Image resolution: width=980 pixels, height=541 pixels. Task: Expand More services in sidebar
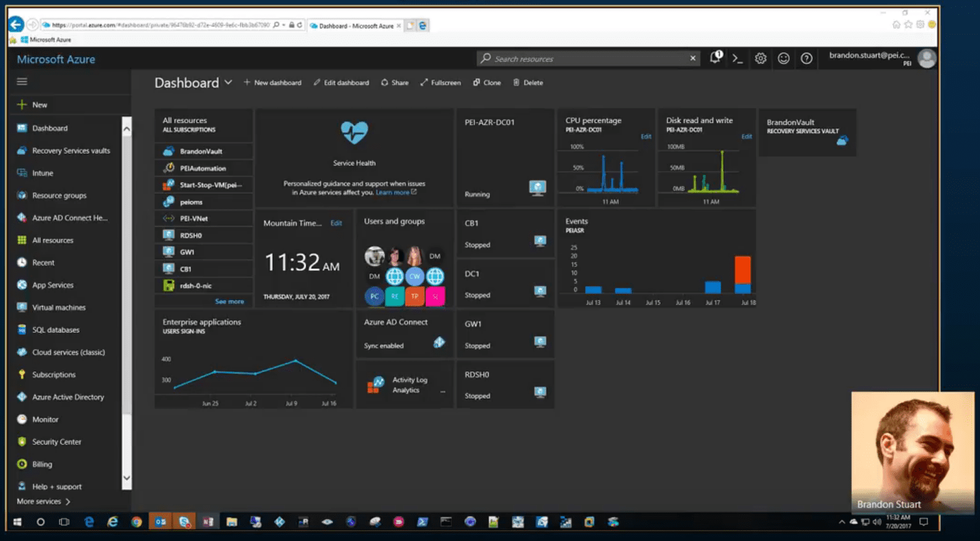(x=43, y=501)
